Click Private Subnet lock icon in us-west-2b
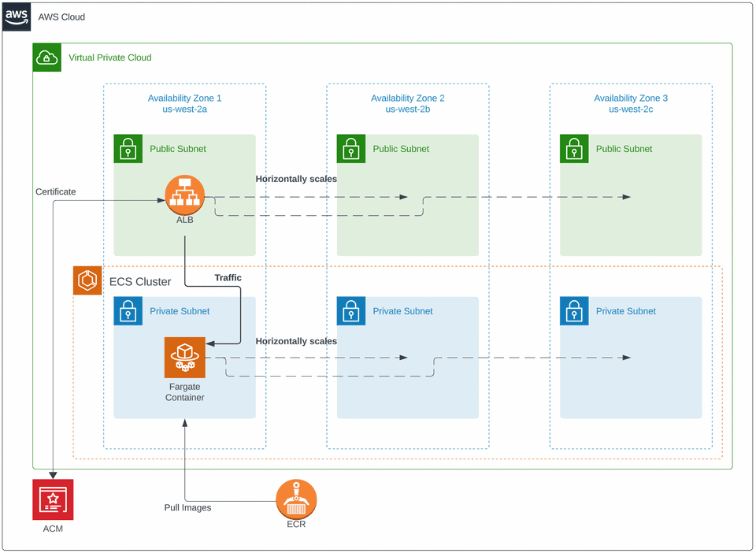 [351, 311]
